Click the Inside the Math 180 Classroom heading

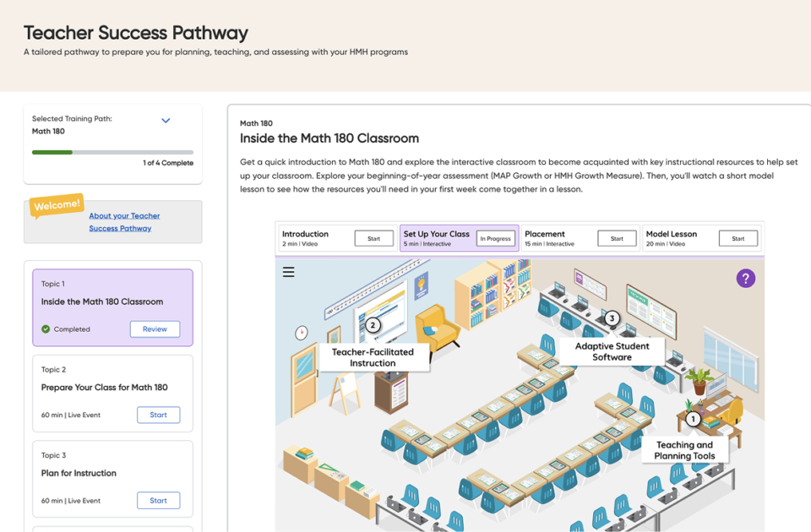[329, 138]
